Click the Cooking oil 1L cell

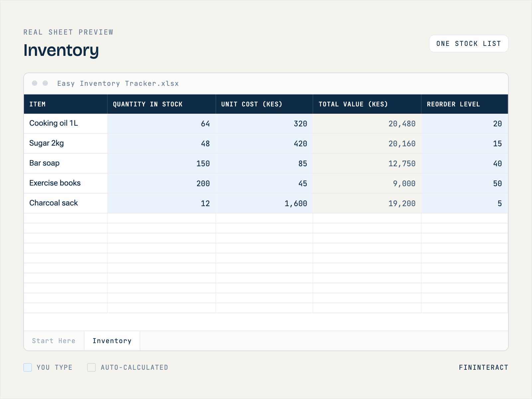click(66, 123)
